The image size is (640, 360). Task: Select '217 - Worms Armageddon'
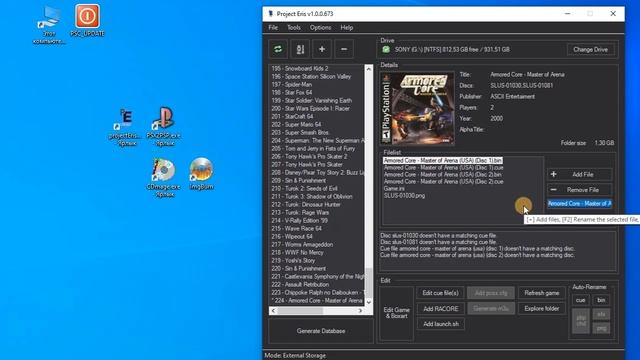[302, 244]
